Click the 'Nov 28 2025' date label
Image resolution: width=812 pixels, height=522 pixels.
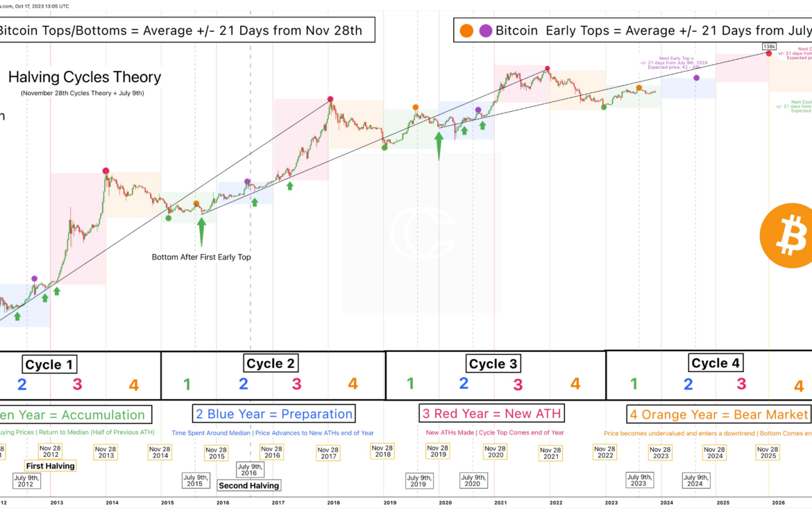pos(768,453)
